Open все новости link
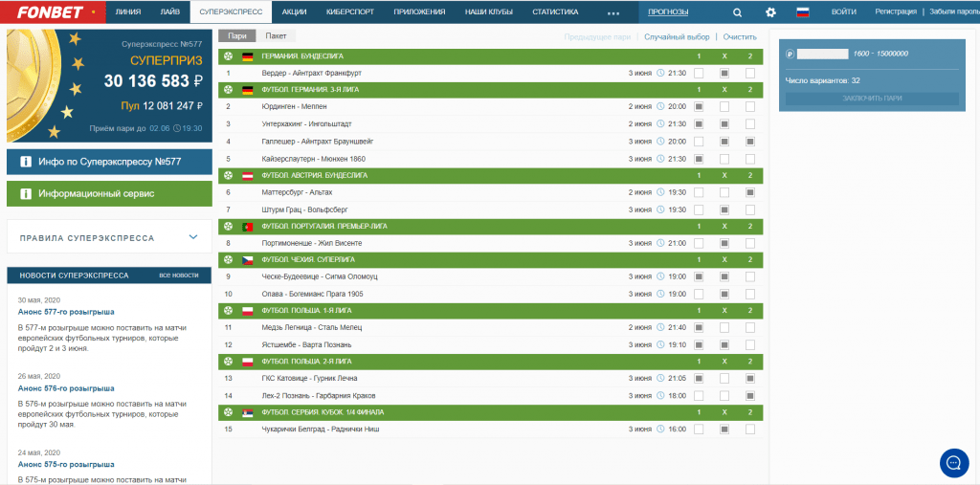This screenshot has width=980, height=485. pyautogui.click(x=179, y=275)
